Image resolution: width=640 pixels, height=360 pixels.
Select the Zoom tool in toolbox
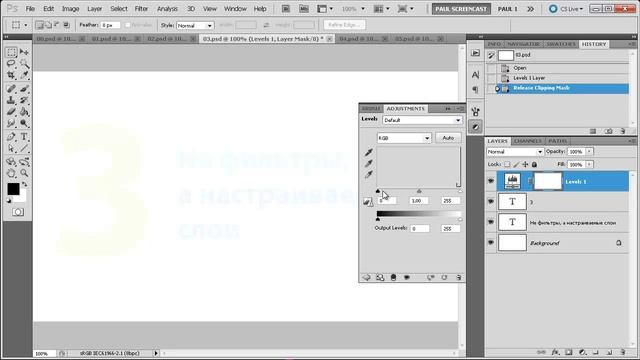pyautogui.click(x=24, y=173)
